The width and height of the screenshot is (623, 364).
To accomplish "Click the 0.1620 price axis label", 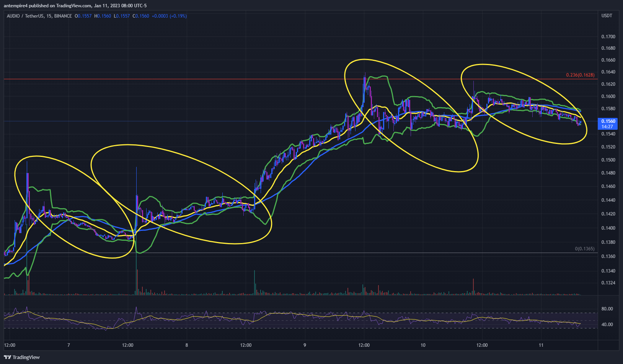I will 608,84.
